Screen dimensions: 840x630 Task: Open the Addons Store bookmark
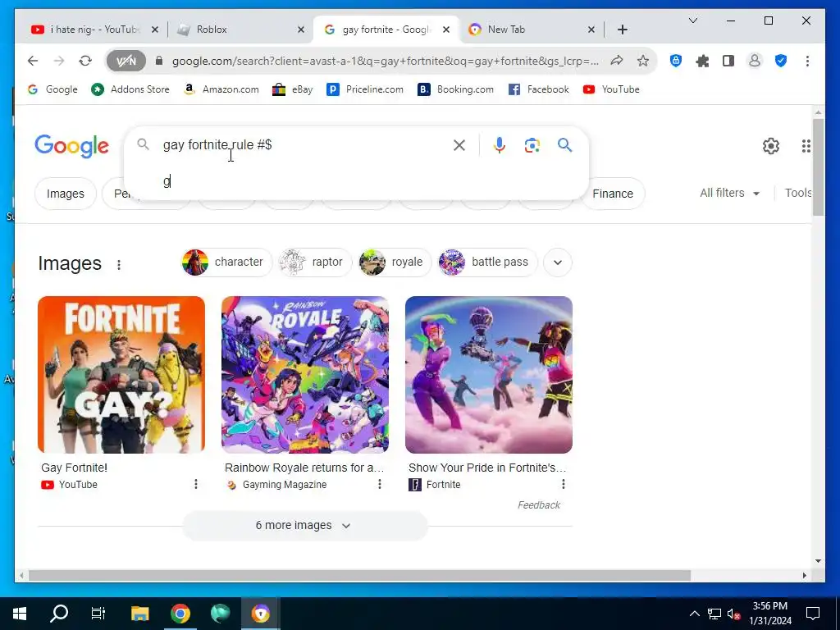(x=130, y=89)
